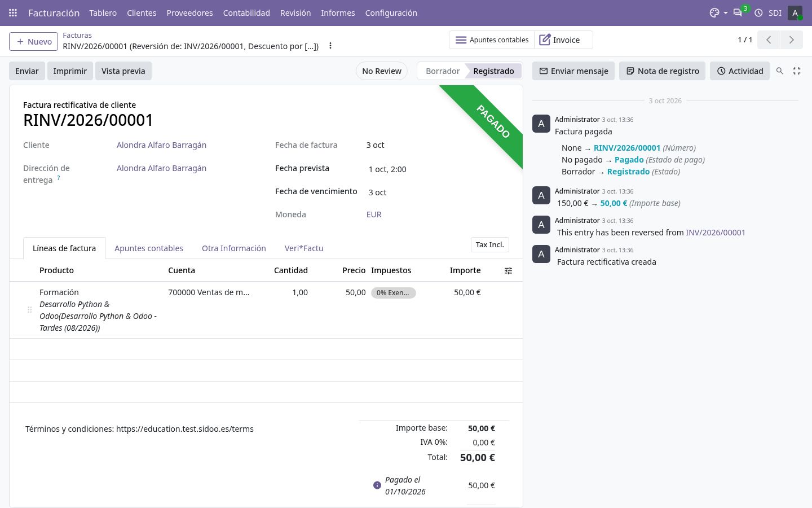Screen dimensions: 812x508
Task: Click the Imprimir button
Action: 70,71
